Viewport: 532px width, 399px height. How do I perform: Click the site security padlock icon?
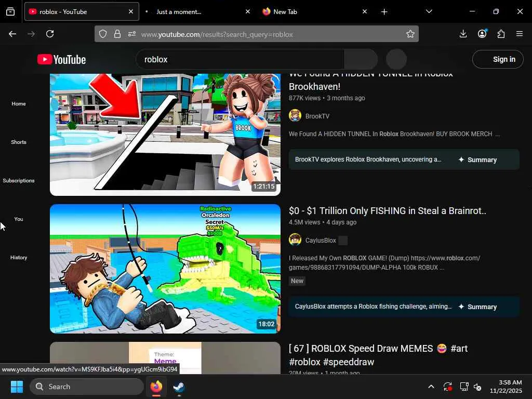coord(117,34)
